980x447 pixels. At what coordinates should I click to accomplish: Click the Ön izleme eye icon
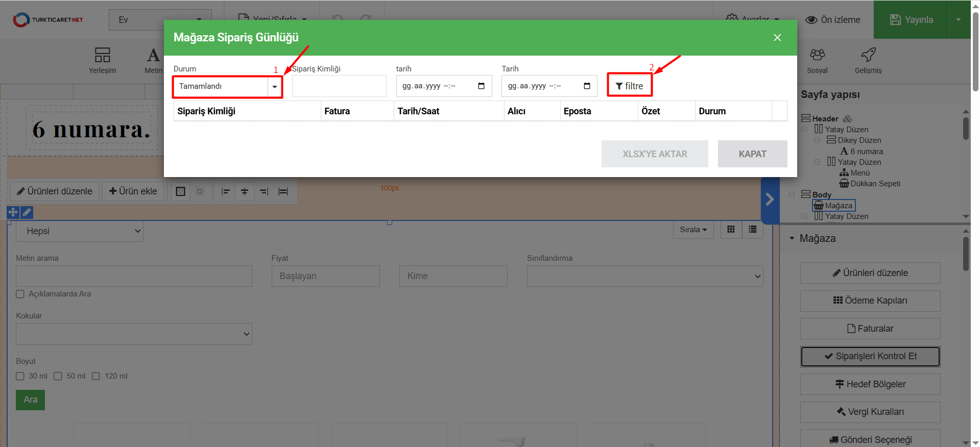pos(811,20)
